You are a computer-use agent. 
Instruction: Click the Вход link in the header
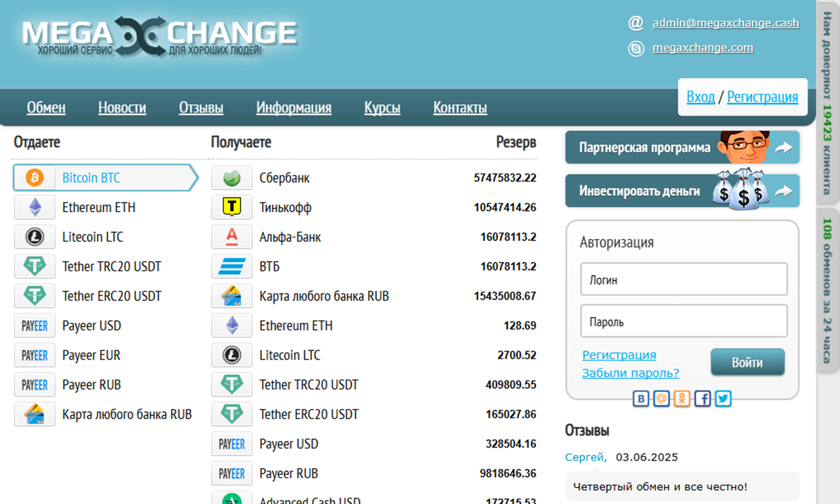[701, 97]
